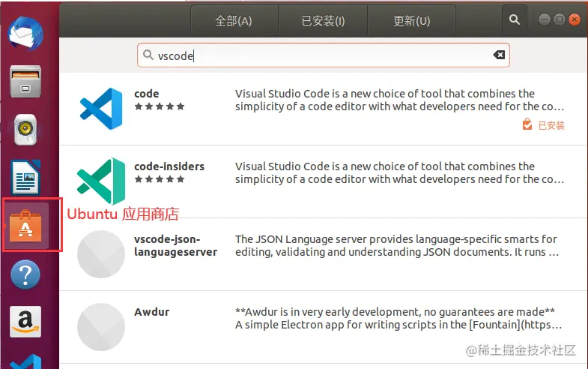Open Thunderbird mail from the dock
588x369 pixels.
tap(25, 33)
